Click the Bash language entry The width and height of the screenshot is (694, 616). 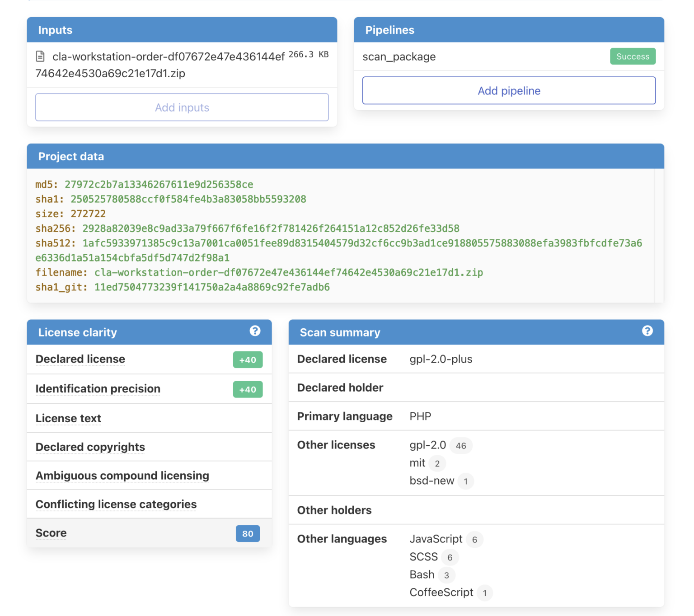coord(422,575)
